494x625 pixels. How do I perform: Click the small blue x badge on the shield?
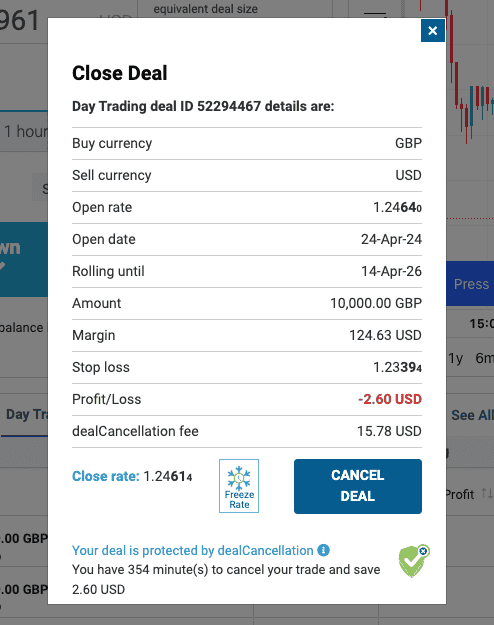[423, 551]
